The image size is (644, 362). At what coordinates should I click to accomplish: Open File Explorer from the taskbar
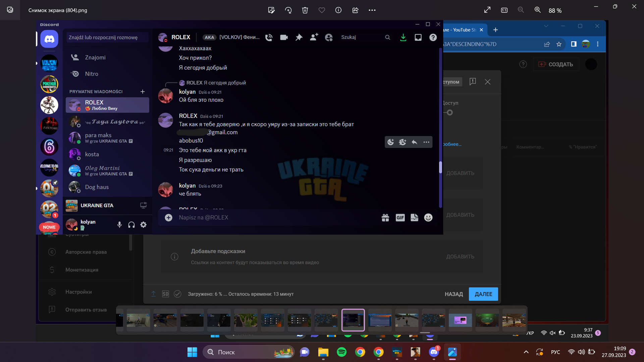pyautogui.click(x=323, y=352)
